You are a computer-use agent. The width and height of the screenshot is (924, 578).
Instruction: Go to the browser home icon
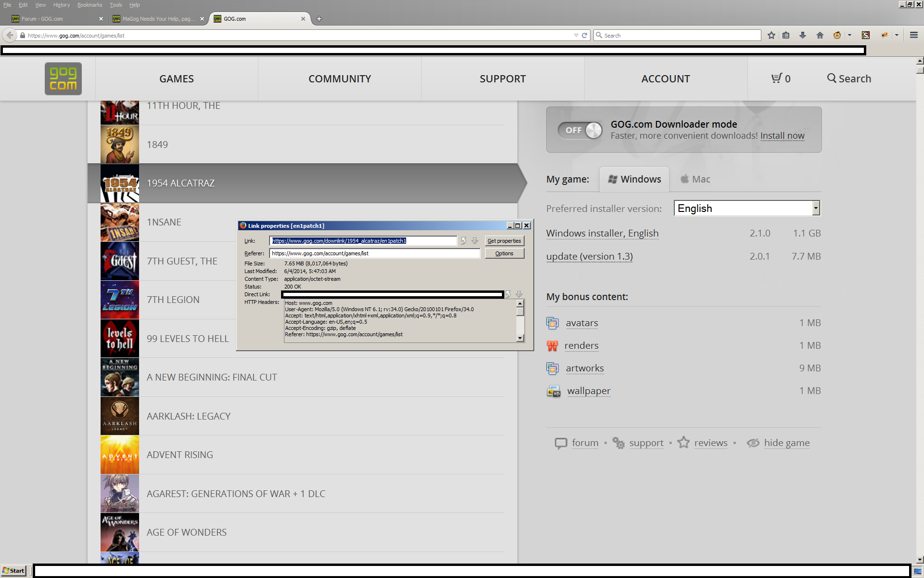point(820,35)
